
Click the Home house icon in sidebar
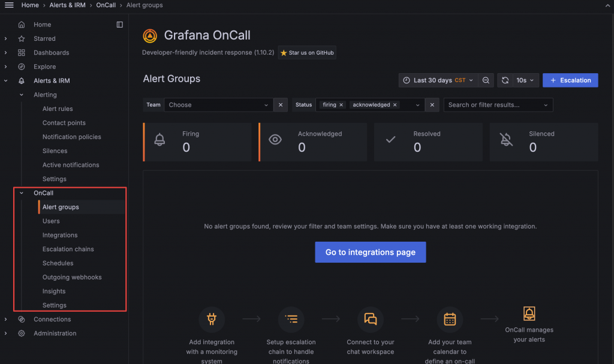pyautogui.click(x=22, y=25)
